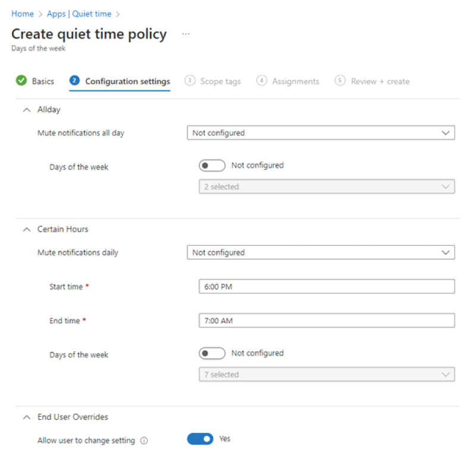Image resolution: width=476 pixels, height=462 pixels.
Task: Click the step 3 Scope tags circle icon
Action: pyautogui.click(x=190, y=80)
